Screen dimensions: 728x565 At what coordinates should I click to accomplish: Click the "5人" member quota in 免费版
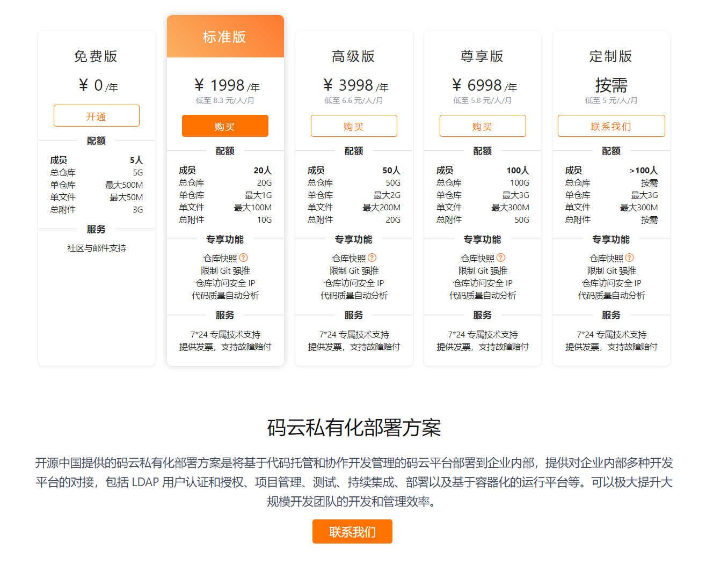136,160
